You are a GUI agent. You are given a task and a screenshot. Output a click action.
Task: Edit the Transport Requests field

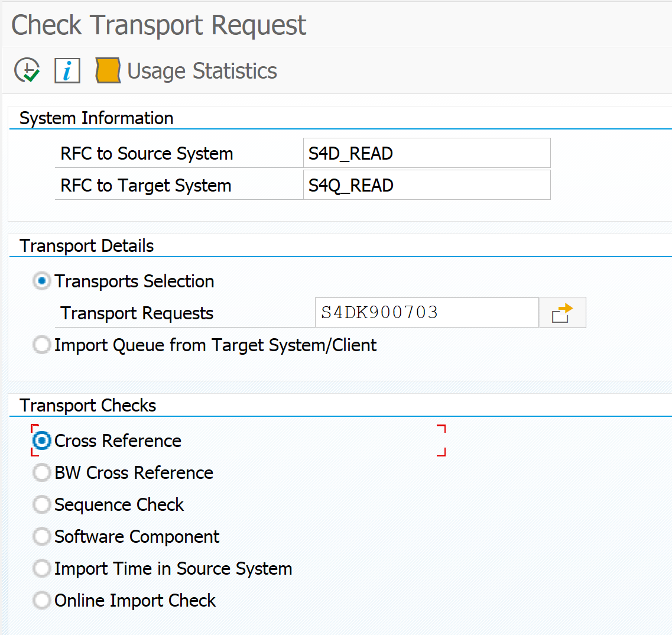coord(426,312)
